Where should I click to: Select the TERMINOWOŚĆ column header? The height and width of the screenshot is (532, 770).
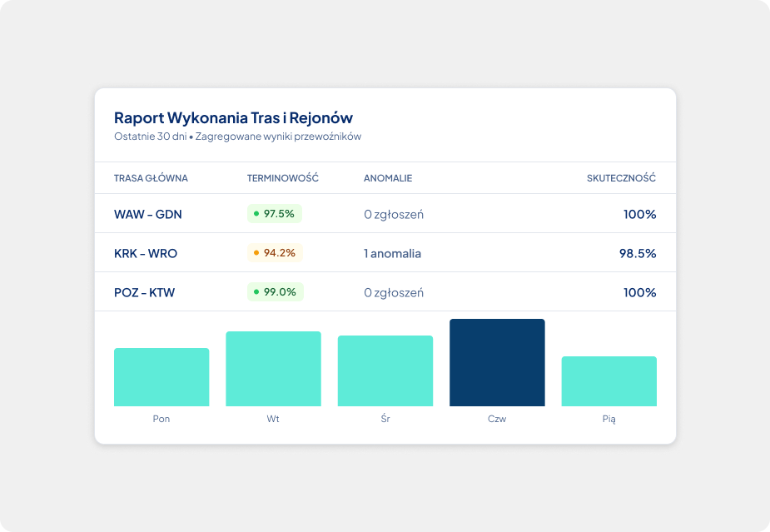[x=283, y=178]
